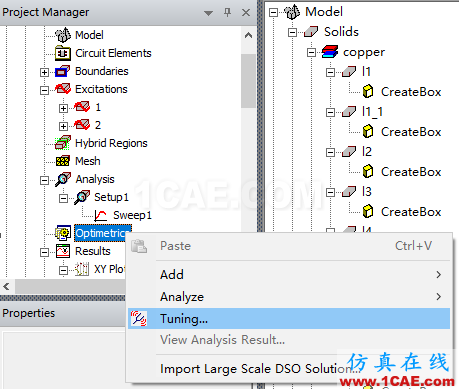Open the Project Manager panel dropdown arrow
Image resolution: width=459 pixels, height=389 pixels.
coord(208,13)
